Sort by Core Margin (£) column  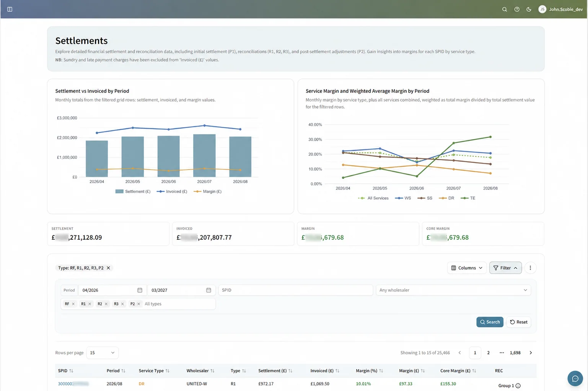tap(458, 371)
